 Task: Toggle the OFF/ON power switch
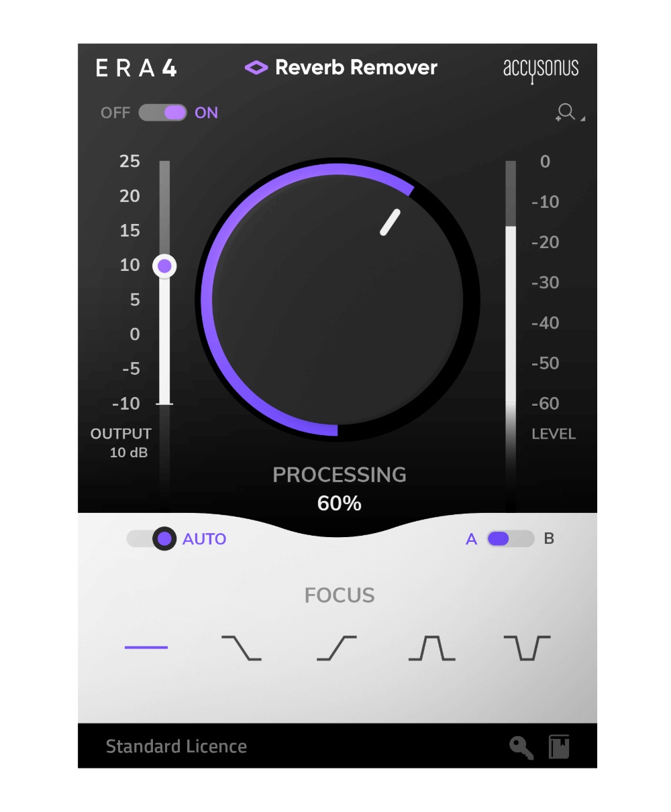162,113
